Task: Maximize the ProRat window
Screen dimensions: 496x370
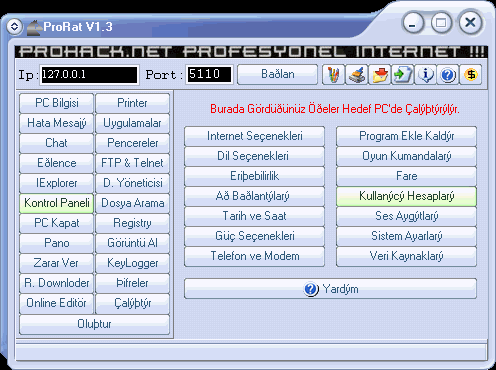Action: pyautogui.click(x=441, y=23)
